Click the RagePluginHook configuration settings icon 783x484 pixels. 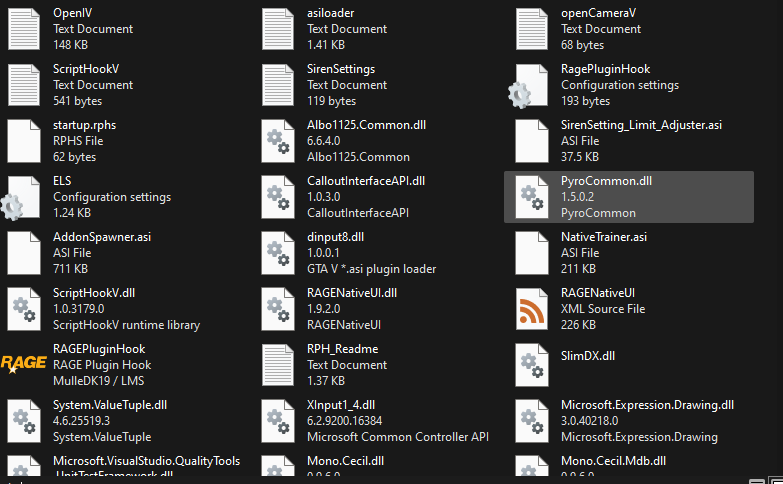tap(528, 86)
